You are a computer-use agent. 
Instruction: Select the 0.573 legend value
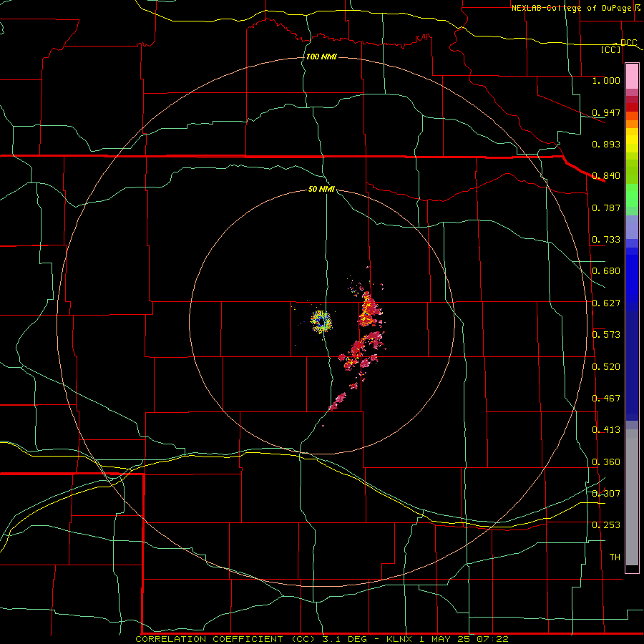(606, 335)
